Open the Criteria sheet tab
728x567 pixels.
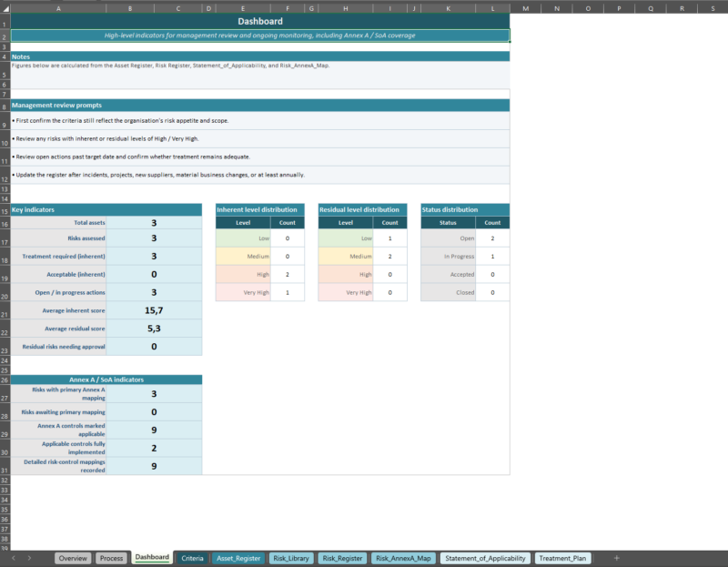pos(192,558)
